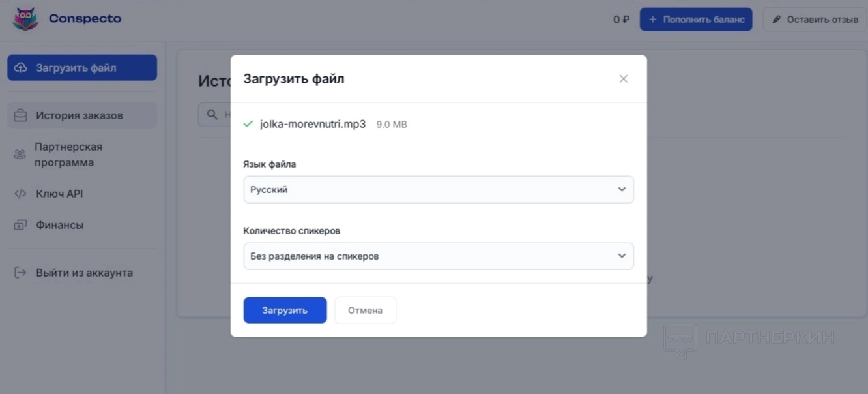
Task: Expand the Количество спикеров dropdown
Action: tap(438, 256)
